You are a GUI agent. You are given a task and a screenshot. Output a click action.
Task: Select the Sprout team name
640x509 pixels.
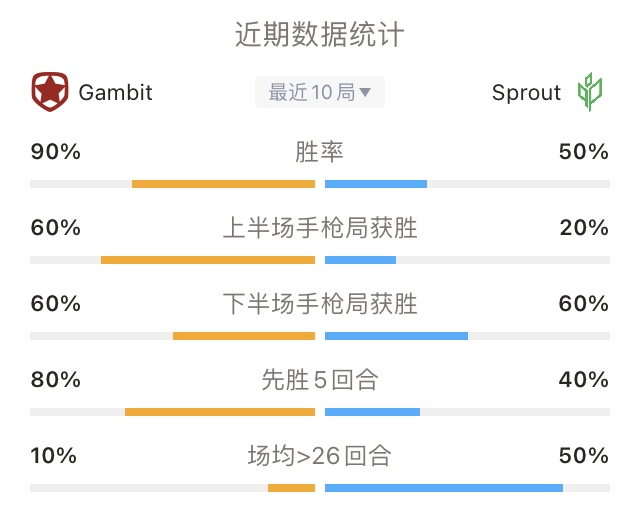(x=526, y=93)
